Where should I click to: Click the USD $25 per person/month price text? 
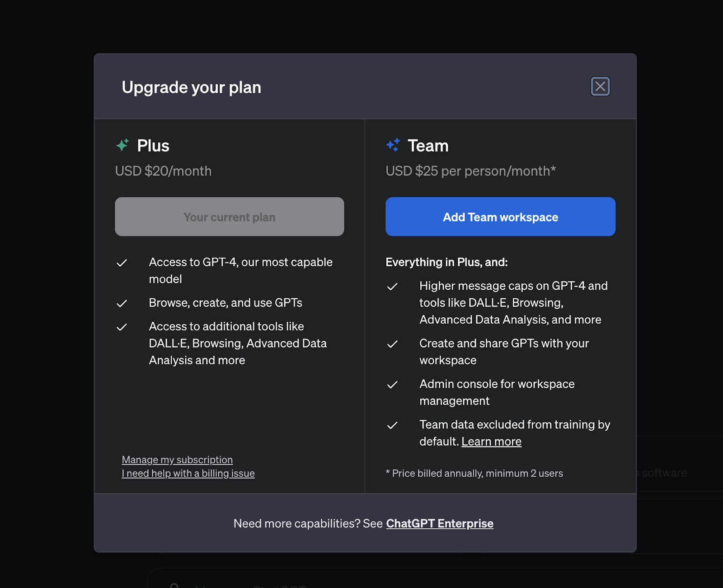471,171
